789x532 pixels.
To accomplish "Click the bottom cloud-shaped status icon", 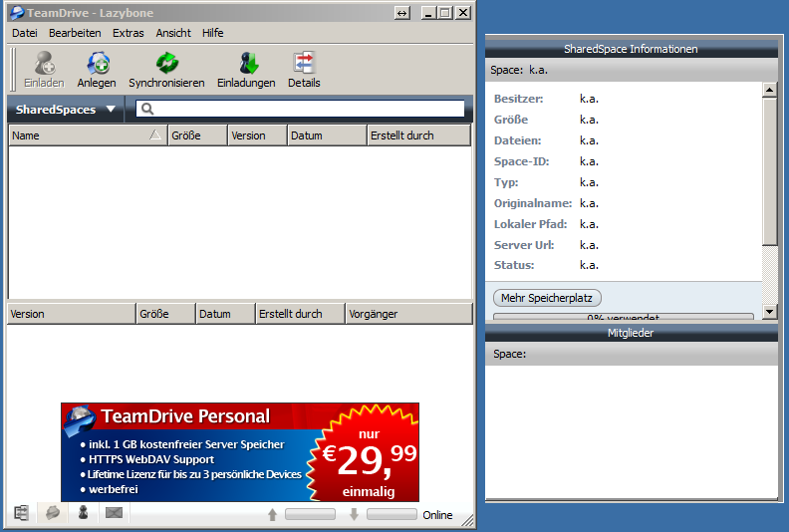I will tap(53, 513).
